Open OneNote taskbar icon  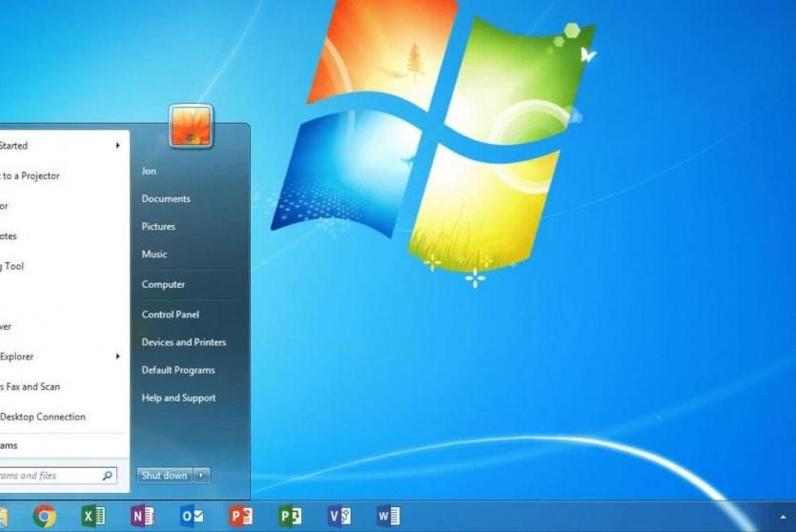(x=142, y=517)
